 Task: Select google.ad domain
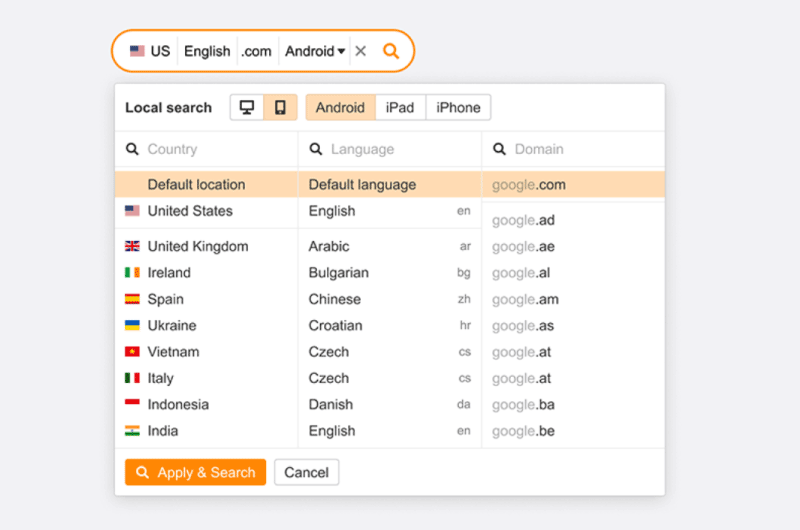point(573,220)
